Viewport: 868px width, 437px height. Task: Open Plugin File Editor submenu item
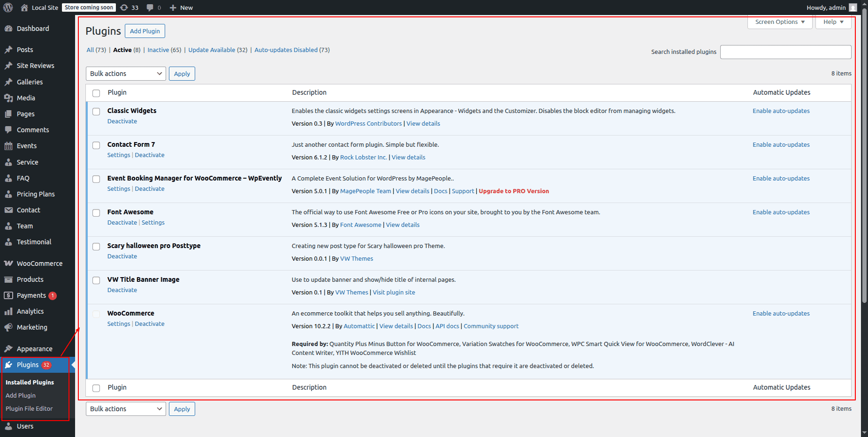pyautogui.click(x=29, y=409)
